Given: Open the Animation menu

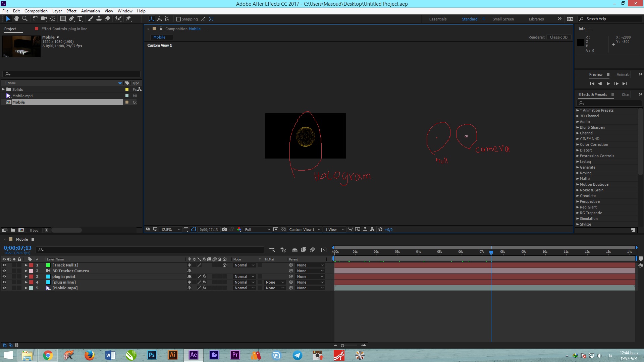Looking at the screenshot, I should (x=90, y=11).
